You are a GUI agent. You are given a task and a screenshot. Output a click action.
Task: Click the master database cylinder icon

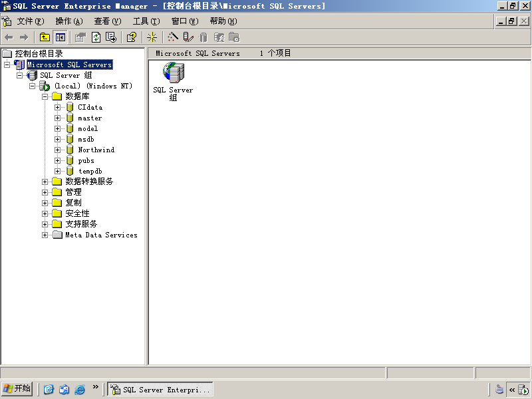coord(70,118)
